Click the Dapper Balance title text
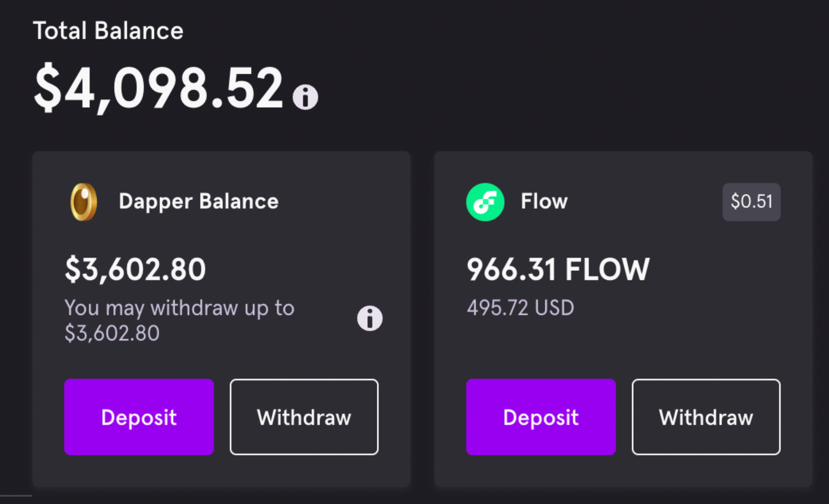 pyautogui.click(x=198, y=202)
